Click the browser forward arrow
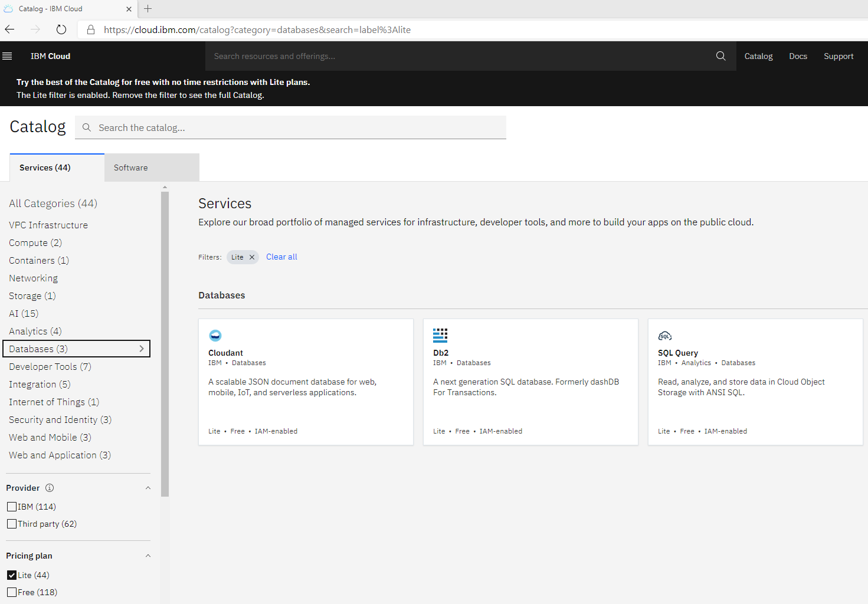Screen dimensions: 868x604 (x=35, y=29)
